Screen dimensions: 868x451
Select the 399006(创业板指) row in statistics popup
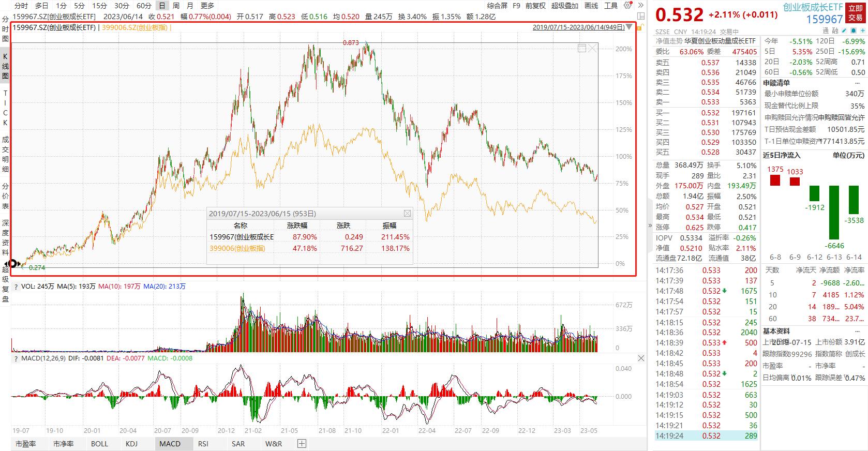point(310,248)
